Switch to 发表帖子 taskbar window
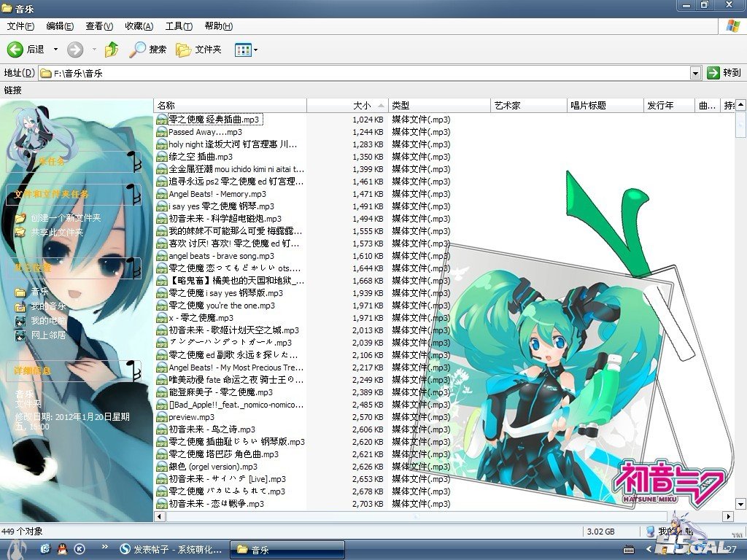747x560 pixels. click(171, 550)
